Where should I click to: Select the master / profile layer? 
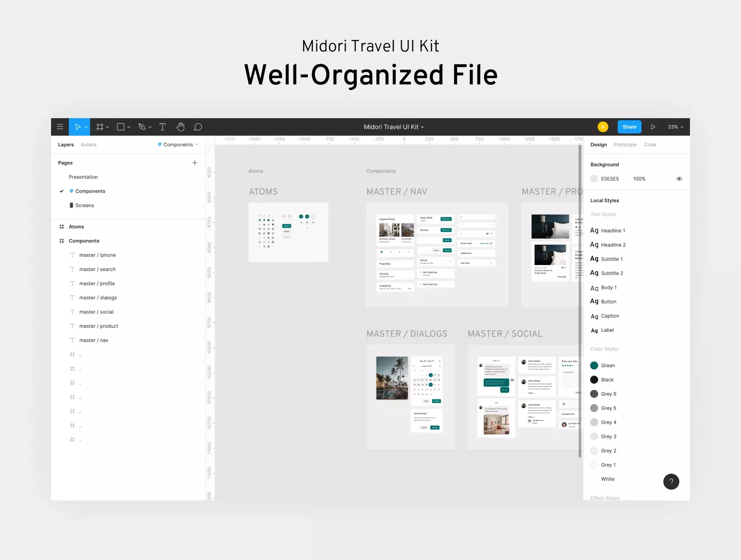[x=97, y=283]
